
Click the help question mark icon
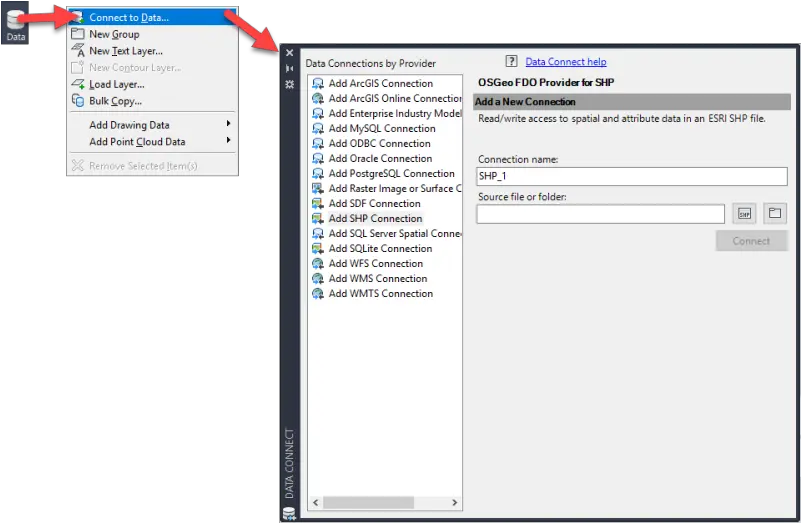pyautogui.click(x=511, y=61)
